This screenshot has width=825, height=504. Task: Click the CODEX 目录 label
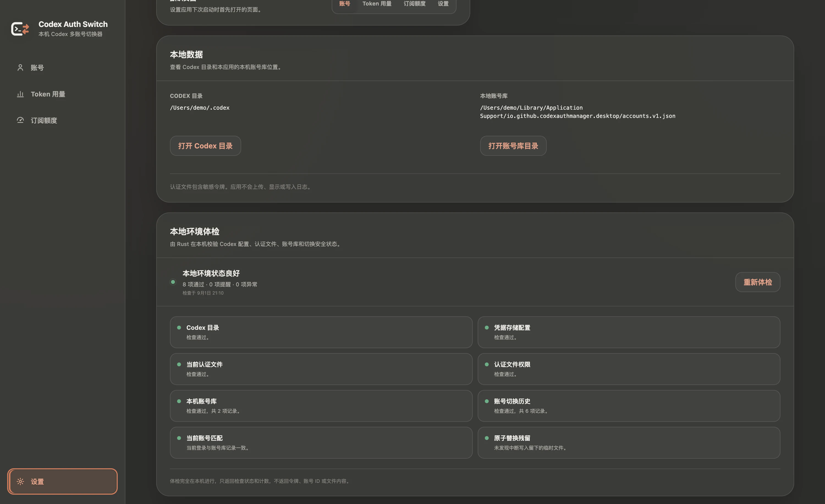186,96
